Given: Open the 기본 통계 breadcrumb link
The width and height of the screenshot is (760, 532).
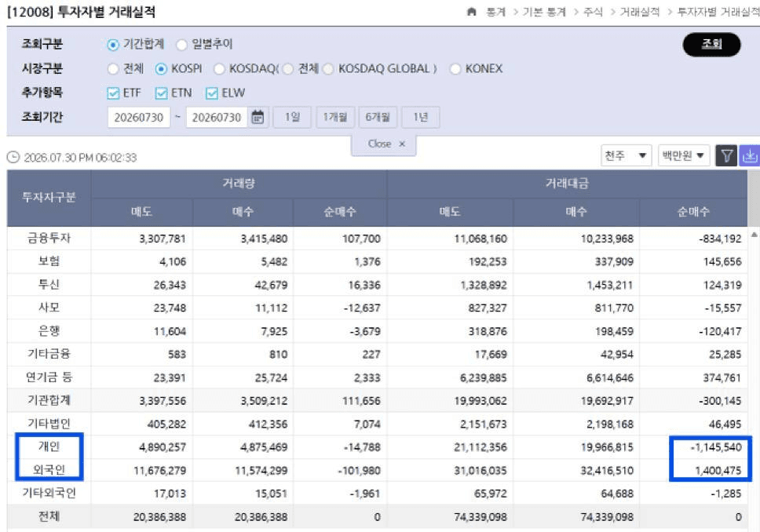Looking at the screenshot, I should click(x=544, y=12).
